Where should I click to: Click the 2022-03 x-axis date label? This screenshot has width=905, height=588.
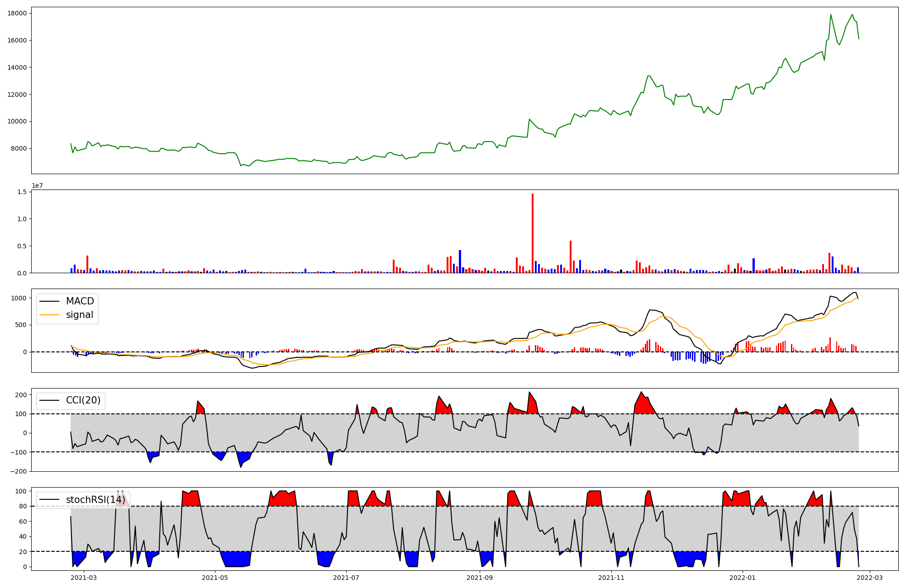[x=870, y=578]
